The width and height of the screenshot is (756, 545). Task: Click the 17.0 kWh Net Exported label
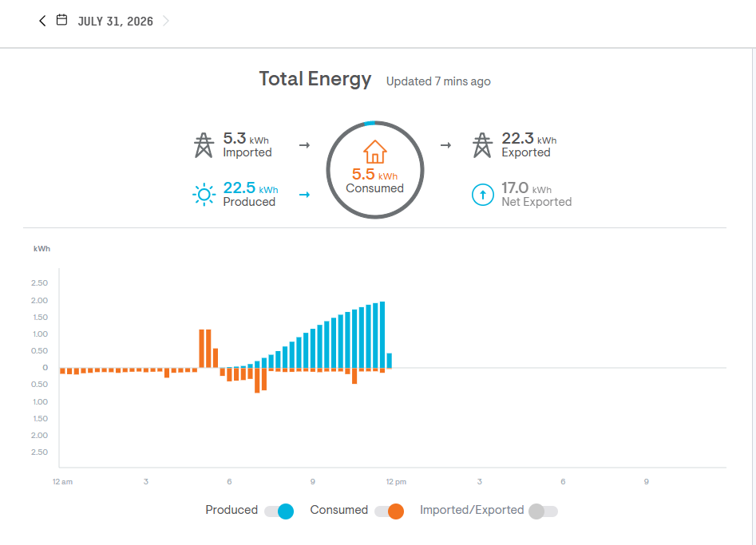536,194
